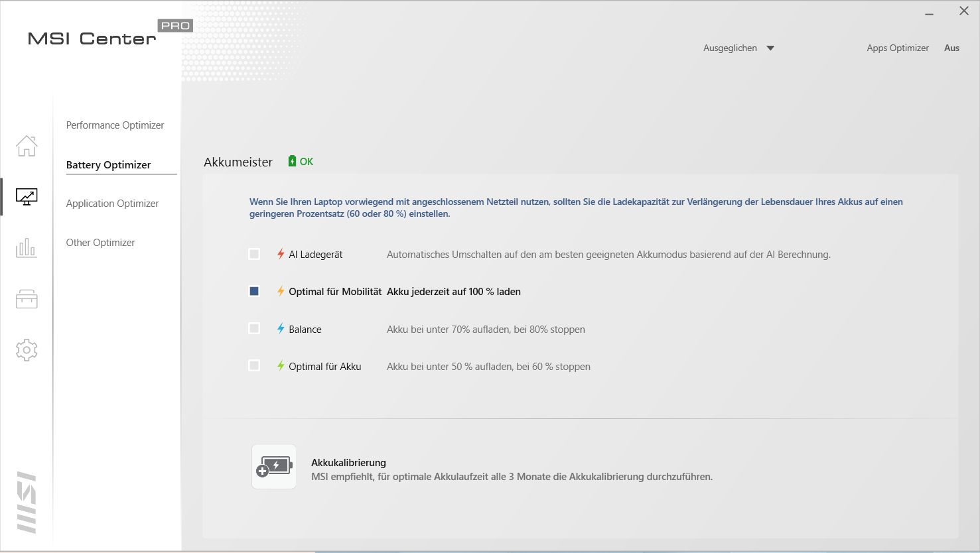Click the green battery OK status icon
The height and width of the screenshot is (553, 980).
click(x=292, y=161)
